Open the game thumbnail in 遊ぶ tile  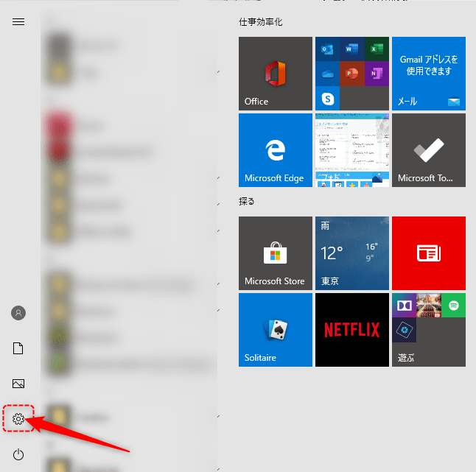click(x=429, y=305)
